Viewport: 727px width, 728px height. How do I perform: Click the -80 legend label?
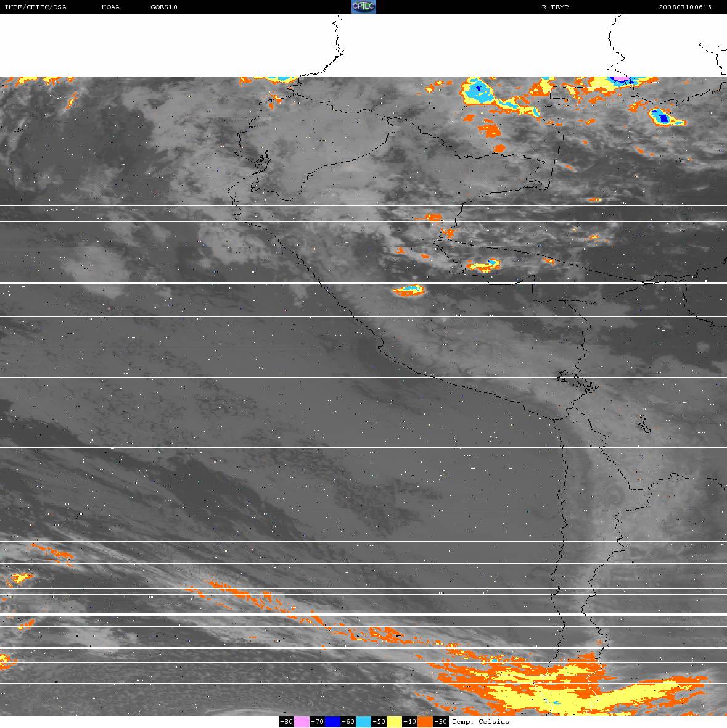pyautogui.click(x=286, y=721)
